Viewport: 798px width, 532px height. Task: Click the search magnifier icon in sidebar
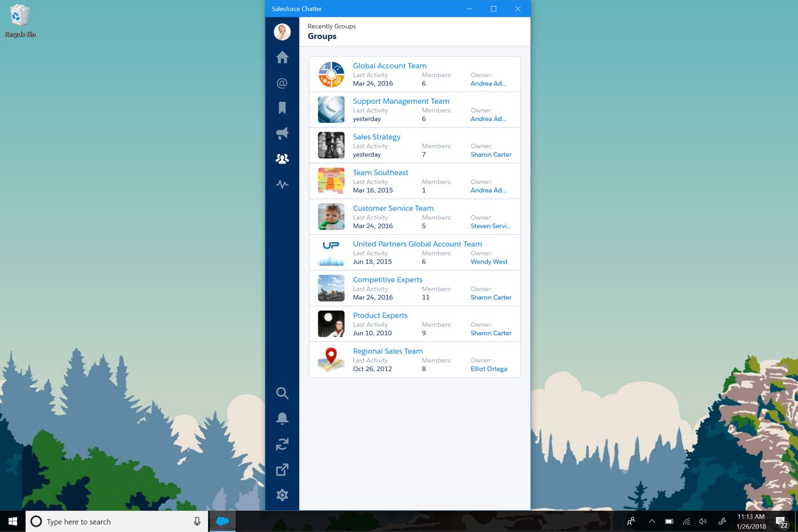tap(282, 393)
